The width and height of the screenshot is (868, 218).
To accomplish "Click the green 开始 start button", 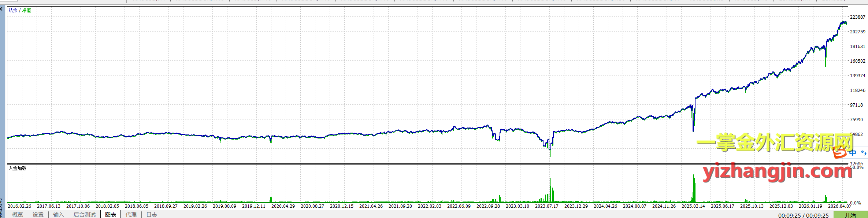I will (850, 215).
